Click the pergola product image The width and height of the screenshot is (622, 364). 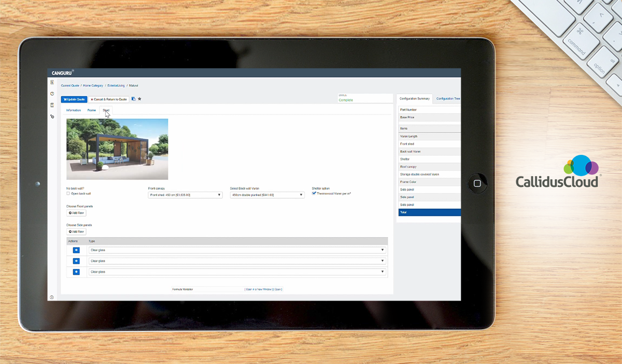[x=117, y=149]
